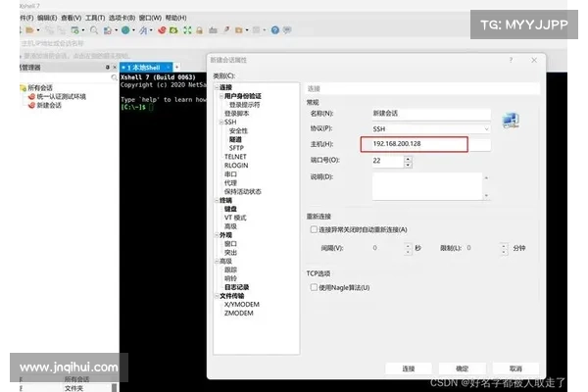Click the green full screen toolbar icon

click(187, 30)
